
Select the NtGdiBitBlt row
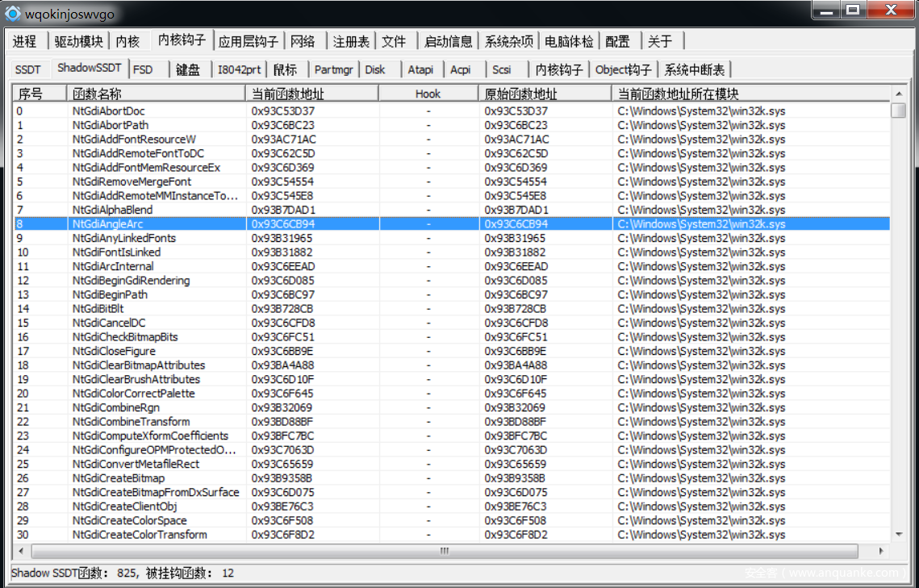(98, 309)
